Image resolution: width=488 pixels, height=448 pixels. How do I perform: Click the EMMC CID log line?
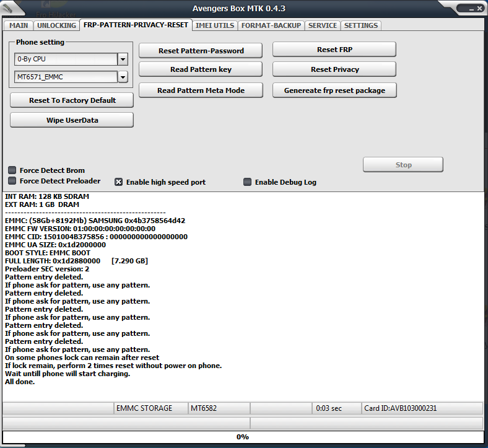(x=96, y=237)
